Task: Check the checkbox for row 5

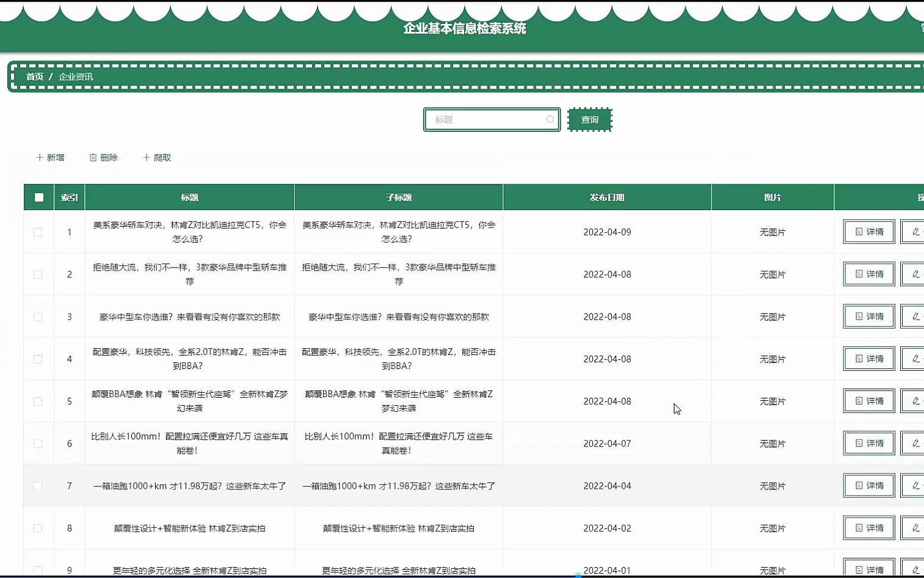Action: [38, 401]
